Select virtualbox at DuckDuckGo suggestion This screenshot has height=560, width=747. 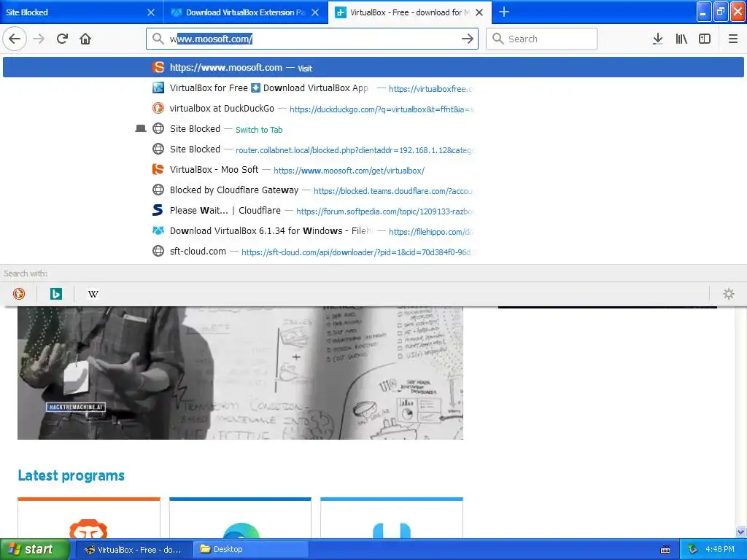click(373, 109)
